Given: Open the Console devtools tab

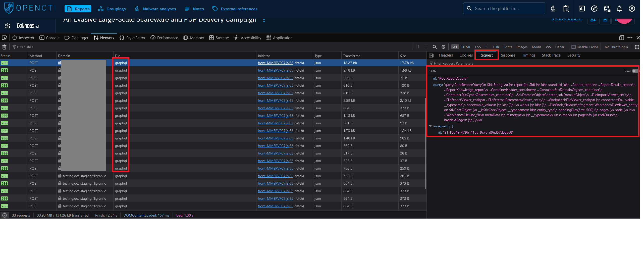Looking at the screenshot, I should pyautogui.click(x=49, y=38).
